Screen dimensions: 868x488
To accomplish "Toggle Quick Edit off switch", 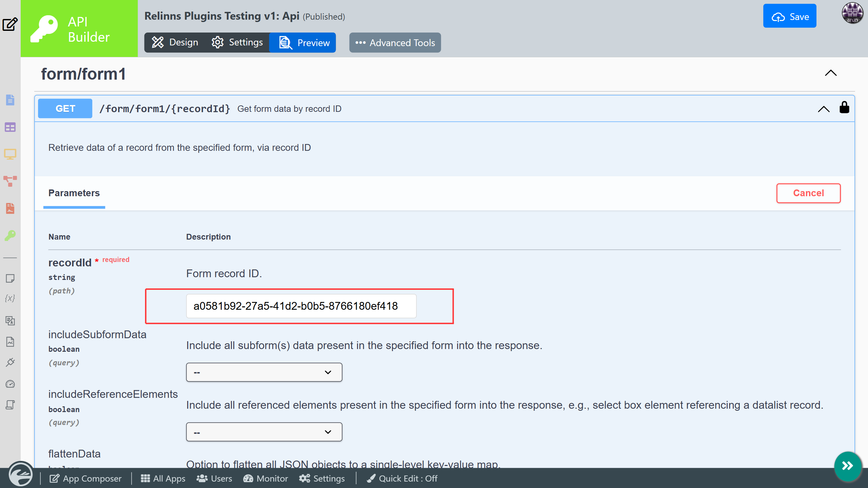I will 402,478.
